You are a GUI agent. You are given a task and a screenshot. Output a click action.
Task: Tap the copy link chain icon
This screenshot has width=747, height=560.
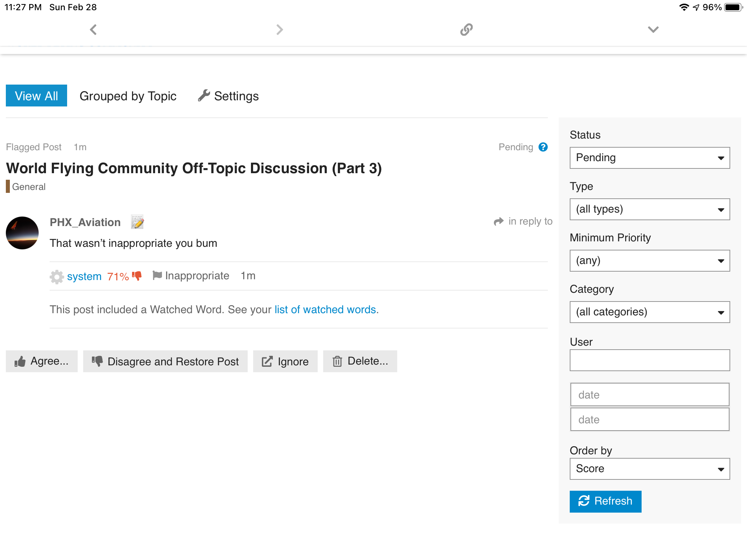[x=467, y=30]
